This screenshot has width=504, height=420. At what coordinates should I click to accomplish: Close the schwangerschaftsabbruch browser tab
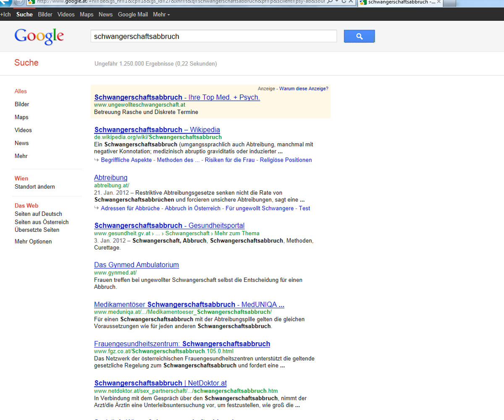439,2
